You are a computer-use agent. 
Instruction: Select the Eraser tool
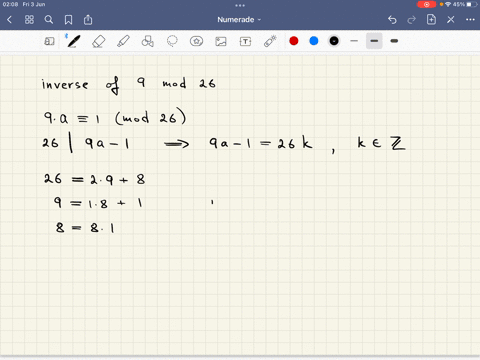pos(98,41)
